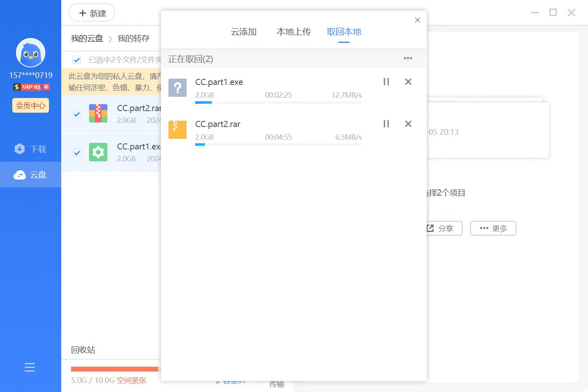This screenshot has height=392, width=588.
Task: Cancel CC.part2.rar download
Action: (408, 124)
